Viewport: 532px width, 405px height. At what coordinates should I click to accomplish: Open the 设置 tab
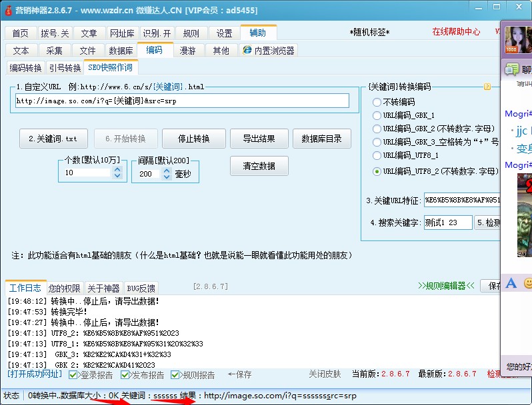tap(224, 33)
